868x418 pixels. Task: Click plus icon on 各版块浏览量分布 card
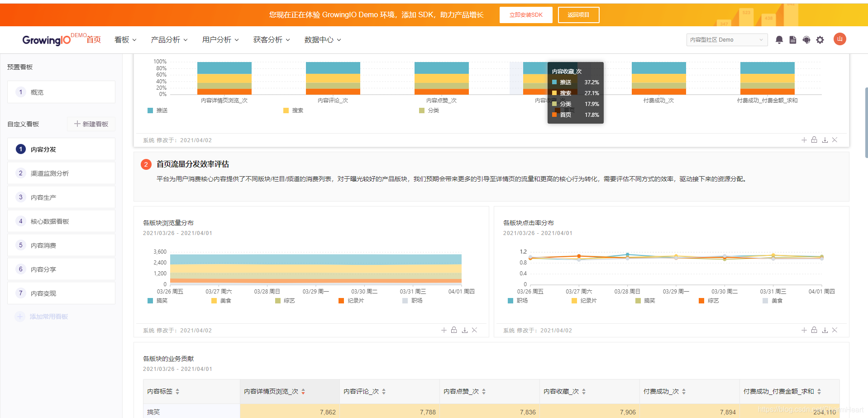(444, 330)
